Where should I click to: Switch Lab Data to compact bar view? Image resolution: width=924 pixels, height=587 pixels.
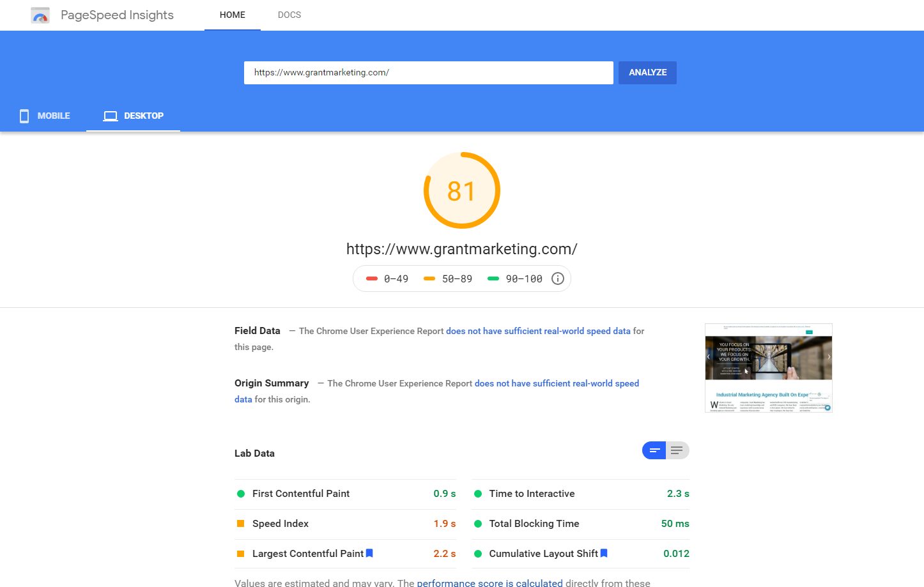[654, 450]
